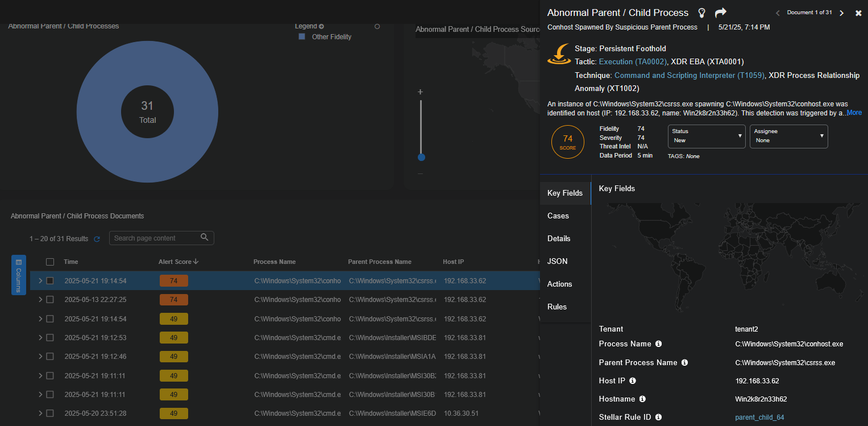Viewport: 868px width, 426px height.
Task: Click the map zoom in plus icon
Action: (420, 92)
